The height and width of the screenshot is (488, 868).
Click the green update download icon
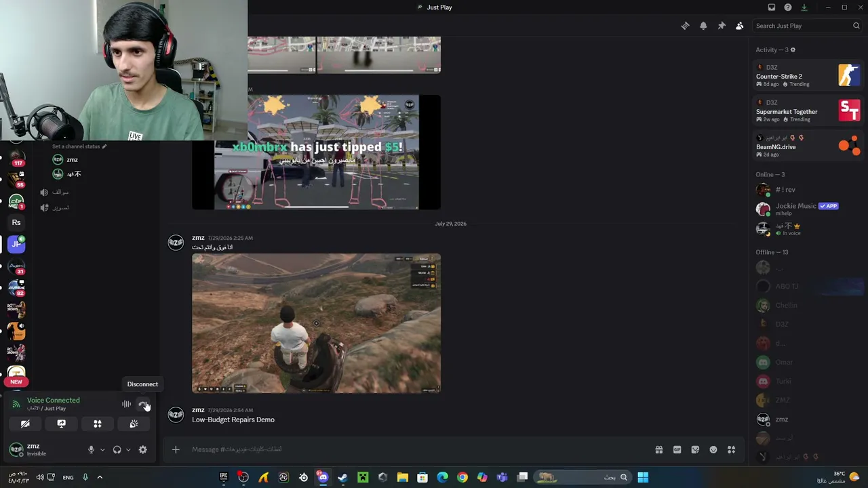click(804, 7)
